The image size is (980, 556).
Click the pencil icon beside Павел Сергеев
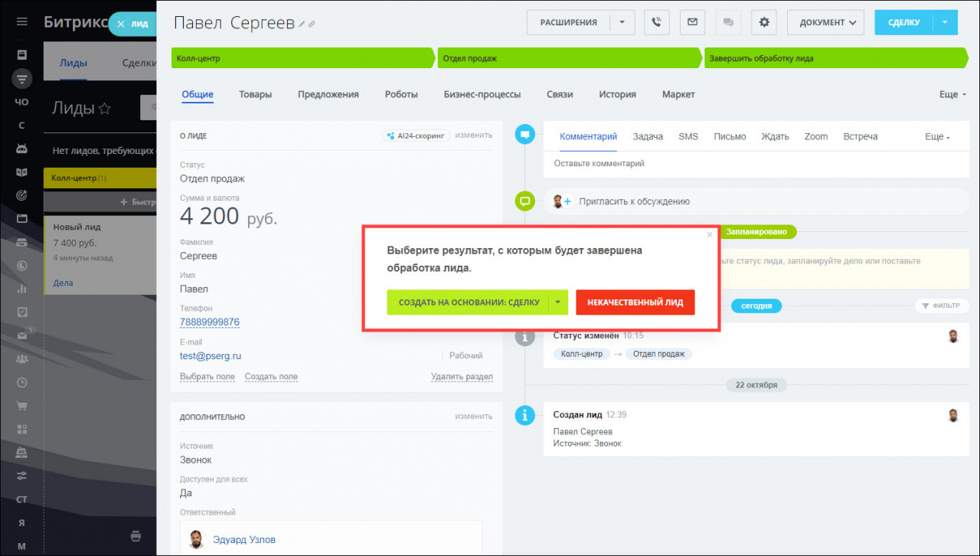[302, 25]
